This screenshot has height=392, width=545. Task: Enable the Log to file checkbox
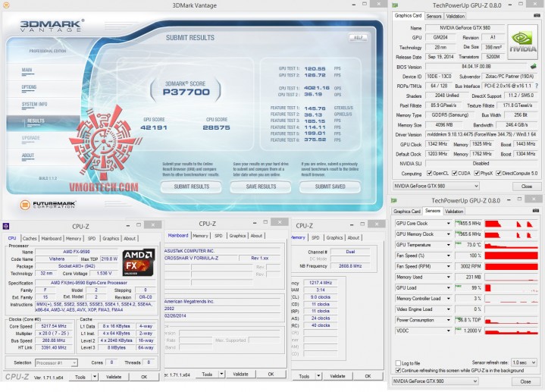(398, 362)
